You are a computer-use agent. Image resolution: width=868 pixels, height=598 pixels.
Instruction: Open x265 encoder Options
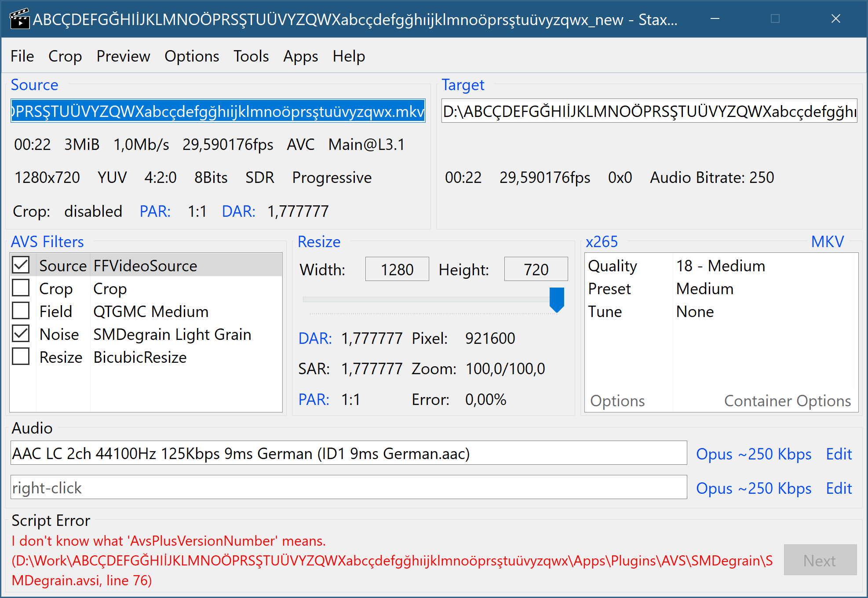click(x=617, y=401)
